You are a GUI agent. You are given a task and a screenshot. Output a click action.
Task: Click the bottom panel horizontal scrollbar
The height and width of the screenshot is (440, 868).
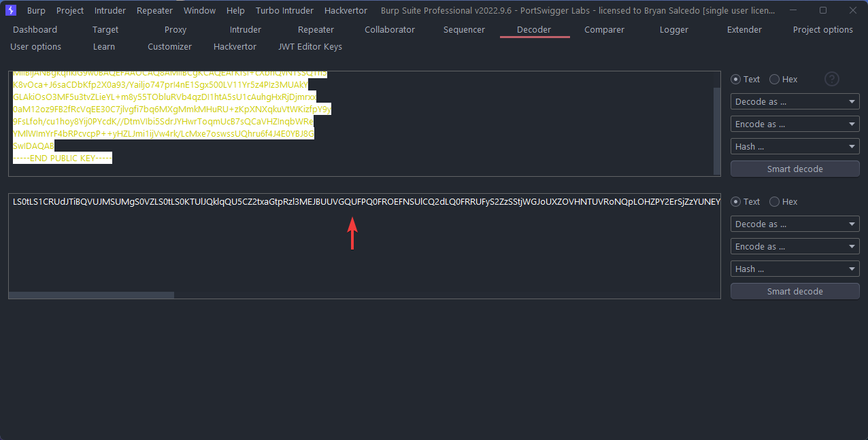91,295
